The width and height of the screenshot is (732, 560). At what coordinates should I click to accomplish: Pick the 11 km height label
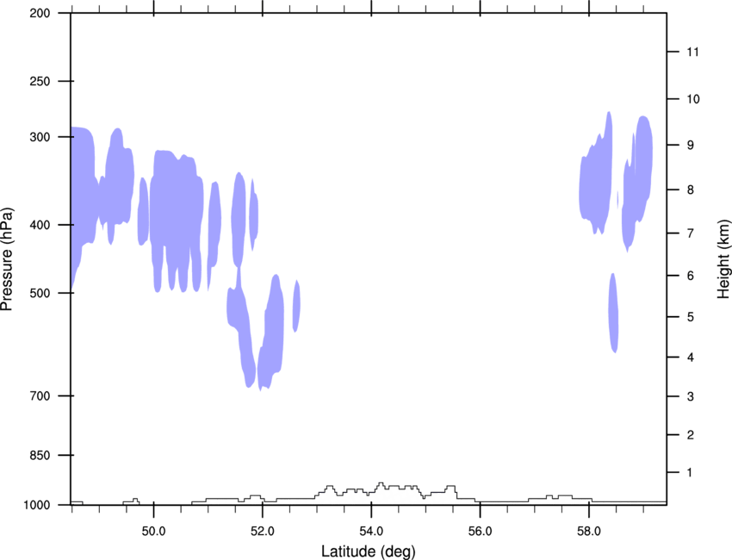click(692, 52)
